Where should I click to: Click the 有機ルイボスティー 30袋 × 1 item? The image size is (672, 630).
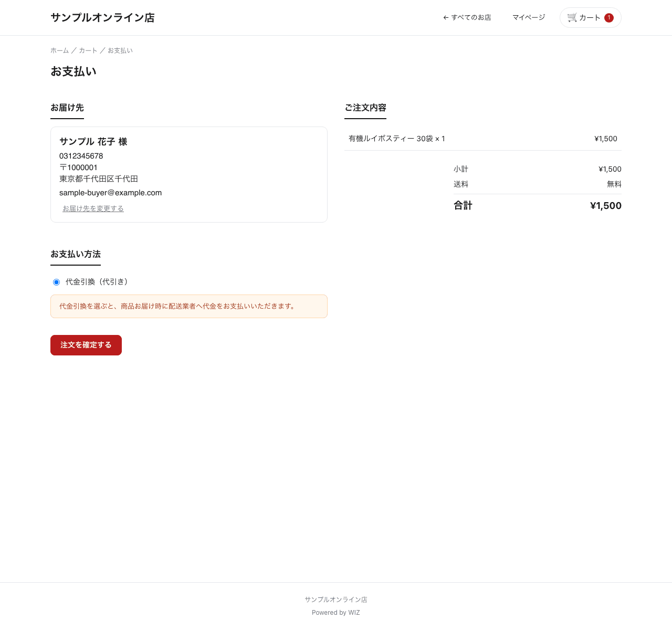tap(397, 139)
